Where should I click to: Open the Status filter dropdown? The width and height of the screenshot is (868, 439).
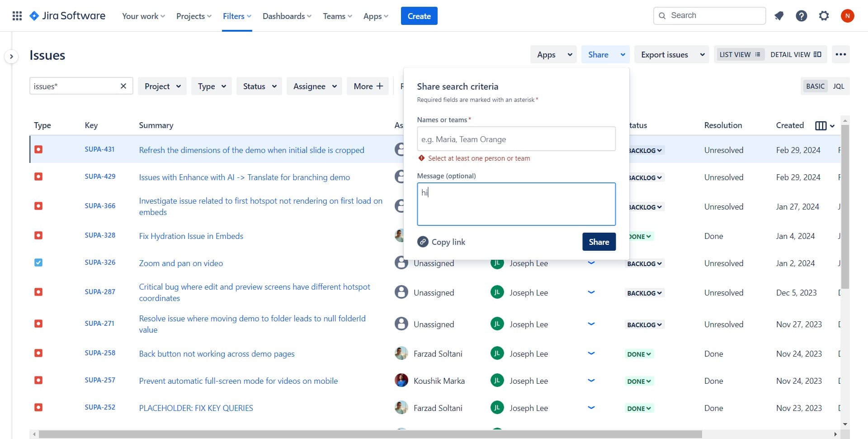click(259, 86)
